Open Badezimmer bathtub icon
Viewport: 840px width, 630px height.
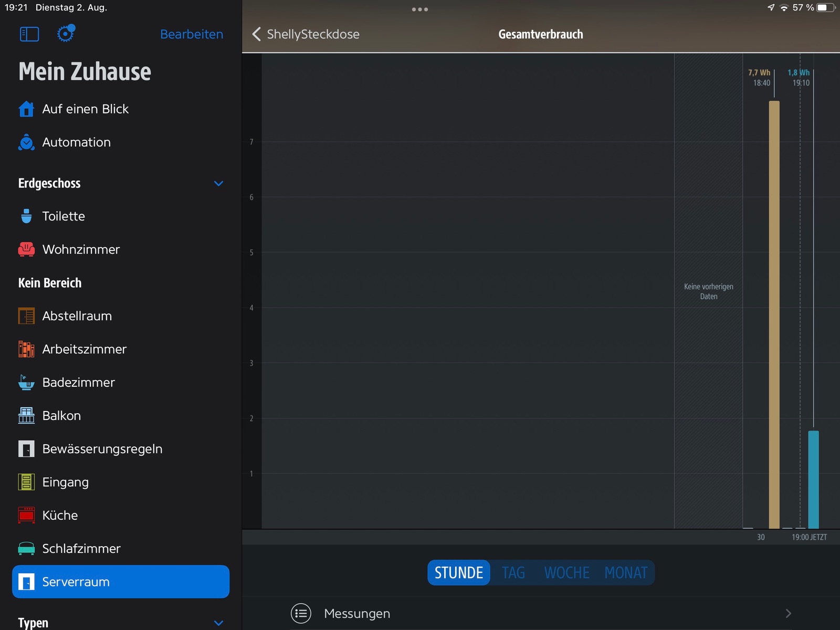point(26,383)
